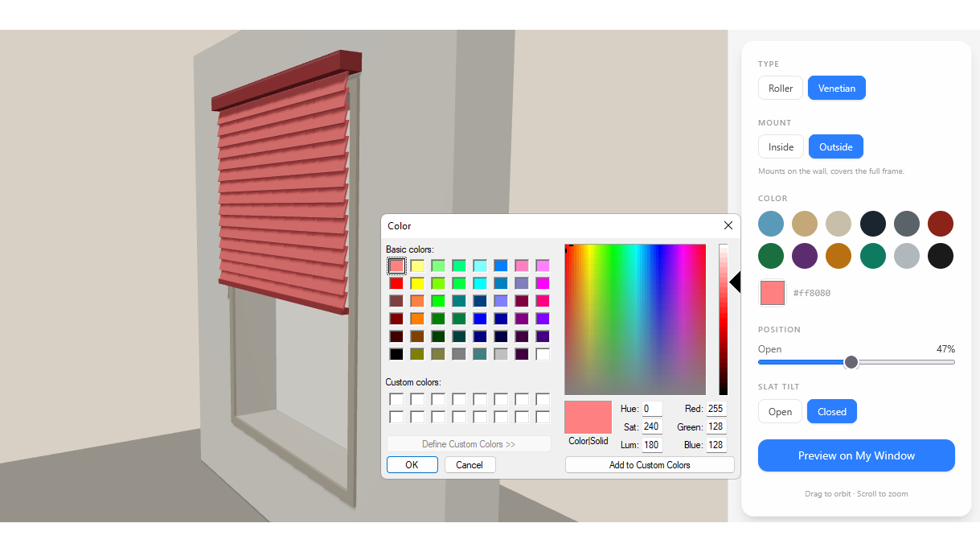Click inside the Green value field
Image resolution: width=980 pixels, height=552 pixels.
click(x=716, y=427)
